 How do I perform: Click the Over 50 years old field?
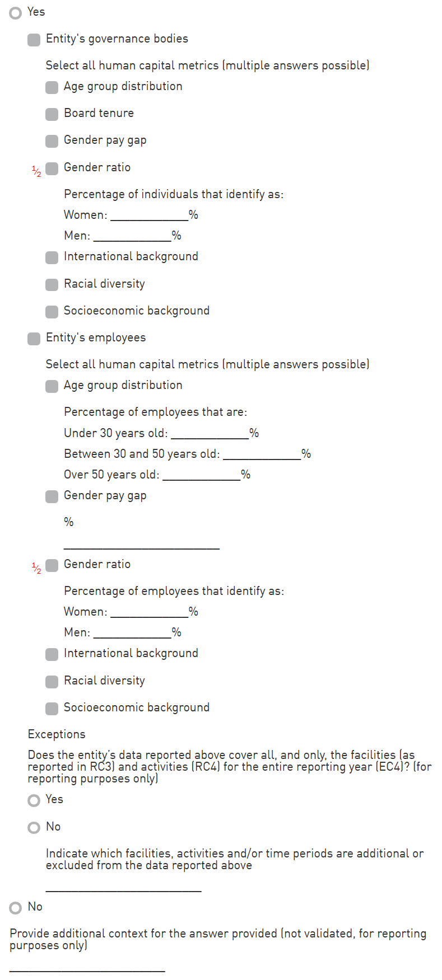pos(201,475)
